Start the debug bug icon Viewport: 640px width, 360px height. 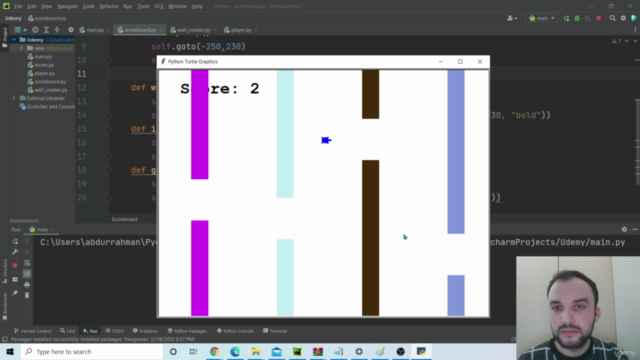coord(577,18)
